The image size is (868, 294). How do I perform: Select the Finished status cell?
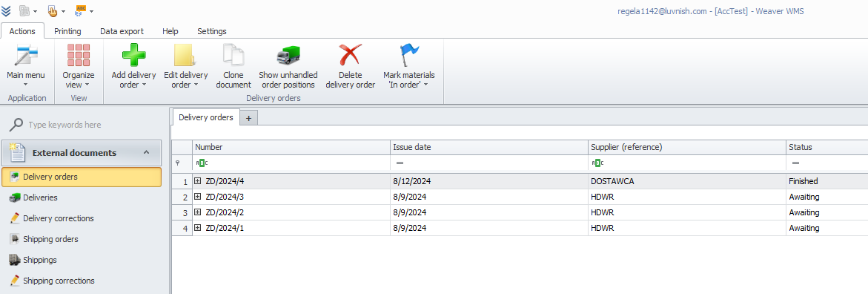pyautogui.click(x=827, y=181)
